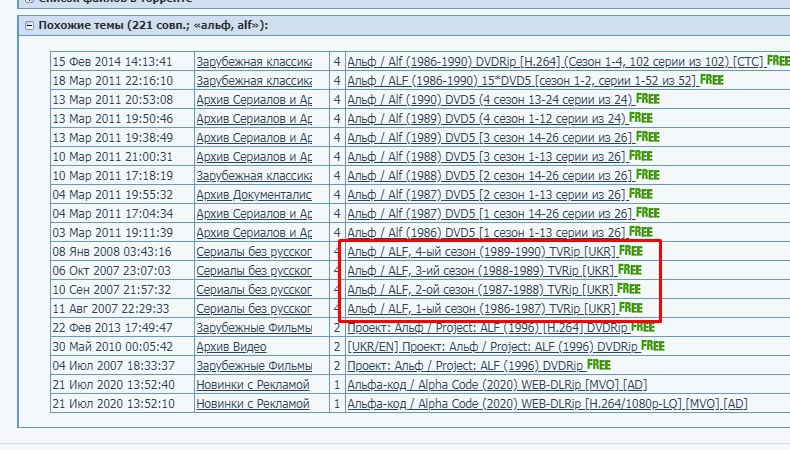Open Новинки с Рекламой category, 13:52:10 row

(253, 404)
